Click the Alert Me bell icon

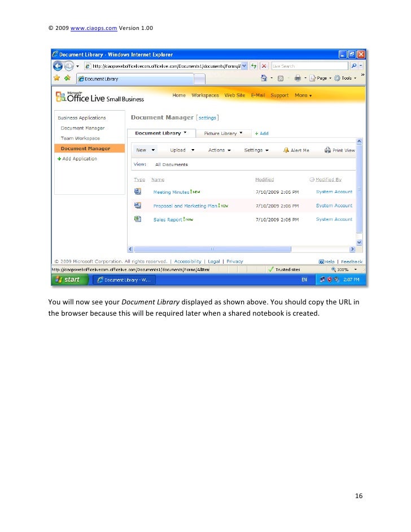tap(286, 150)
